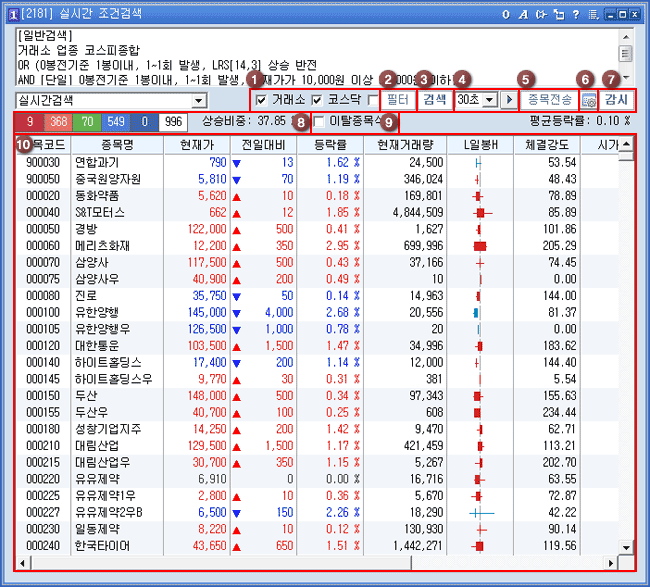Click the font size 'A' icon in title bar
This screenshot has height=587, width=650.
click(x=524, y=13)
